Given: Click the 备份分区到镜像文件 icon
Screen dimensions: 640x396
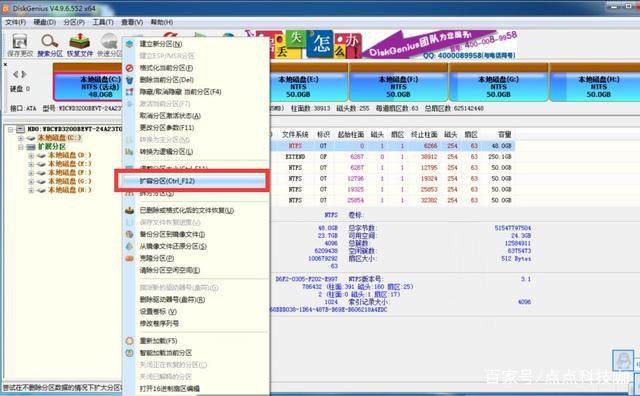Looking at the screenshot, I should pyautogui.click(x=129, y=234).
